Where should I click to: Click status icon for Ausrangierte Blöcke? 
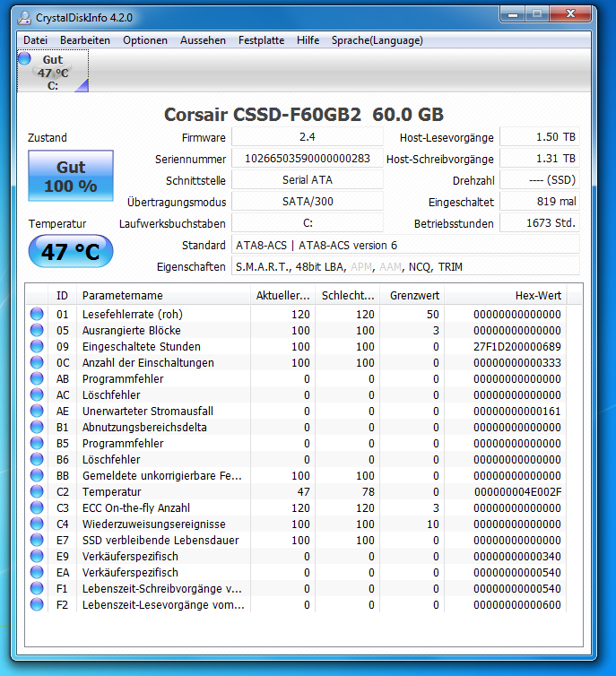37,330
